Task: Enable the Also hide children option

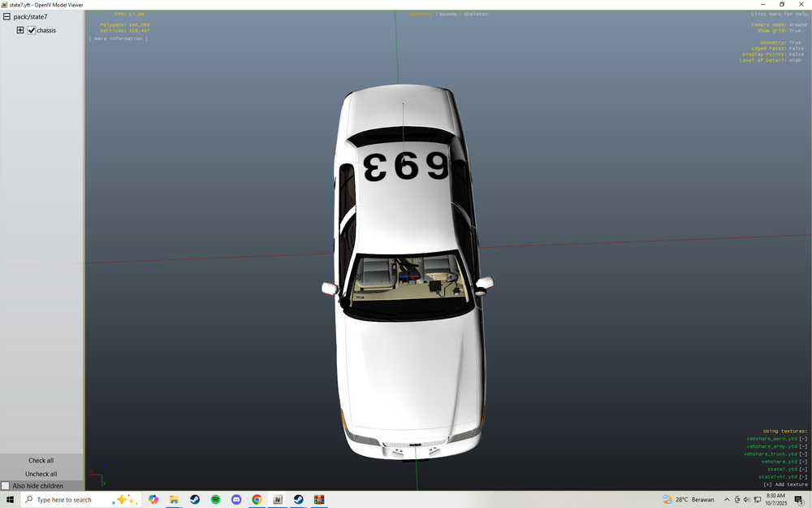Action: (5, 485)
